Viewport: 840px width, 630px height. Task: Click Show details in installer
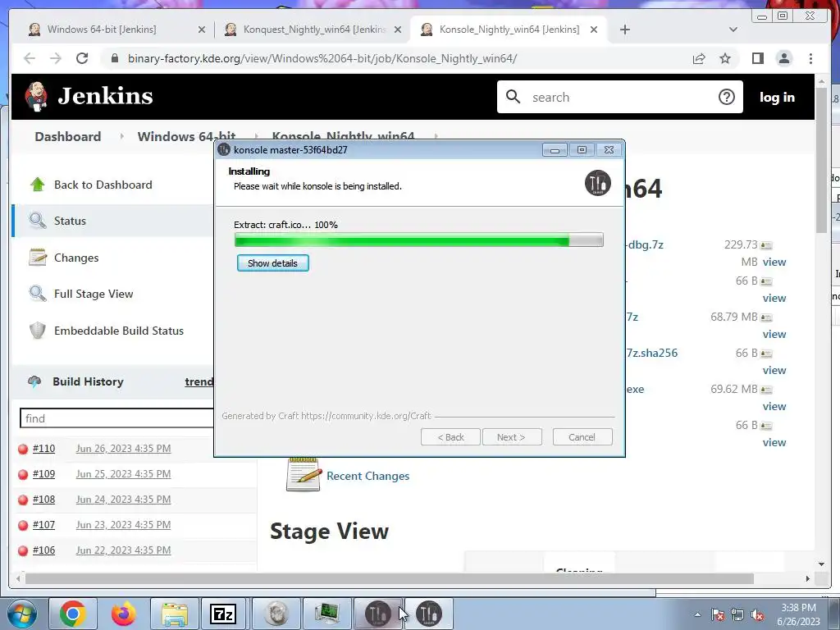point(272,263)
